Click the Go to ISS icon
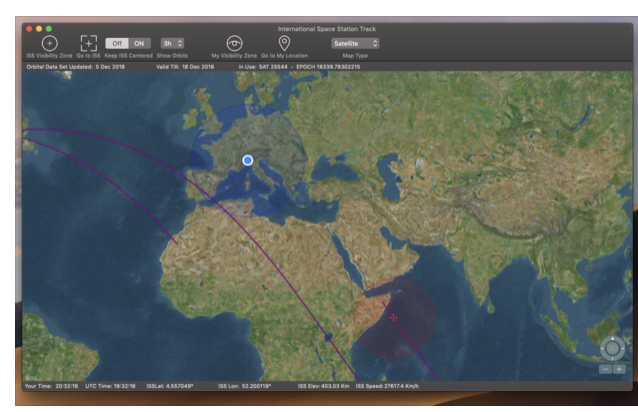This screenshot has height=412, width=638. point(88,43)
